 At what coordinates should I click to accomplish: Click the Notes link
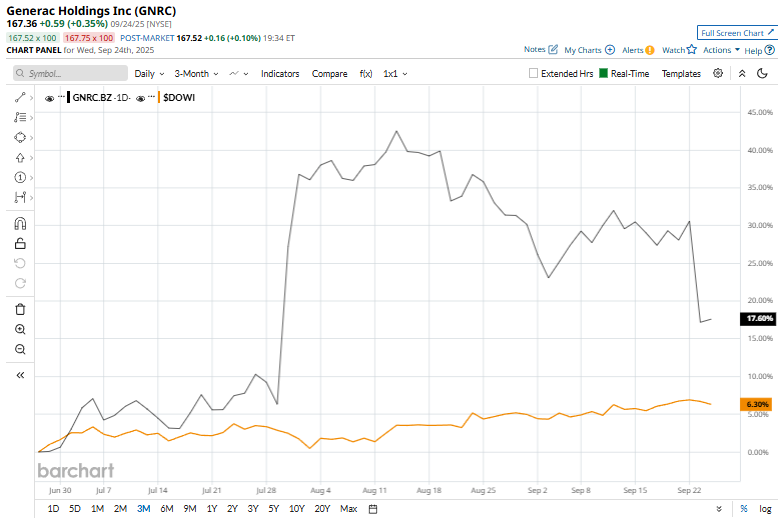534,49
